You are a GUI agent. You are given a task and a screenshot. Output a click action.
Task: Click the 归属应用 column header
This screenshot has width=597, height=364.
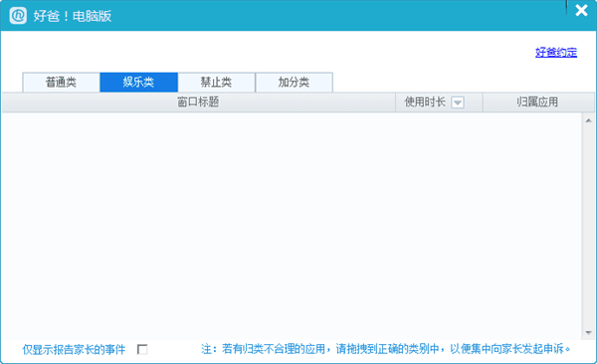tap(537, 102)
